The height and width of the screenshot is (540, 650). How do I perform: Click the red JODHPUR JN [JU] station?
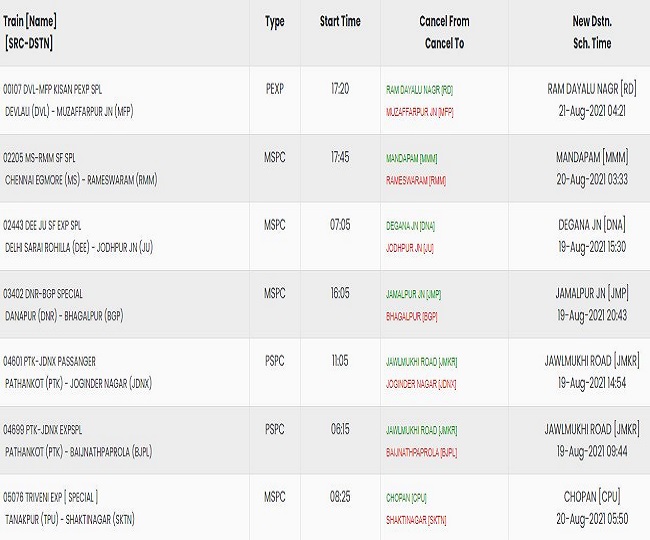410,248
